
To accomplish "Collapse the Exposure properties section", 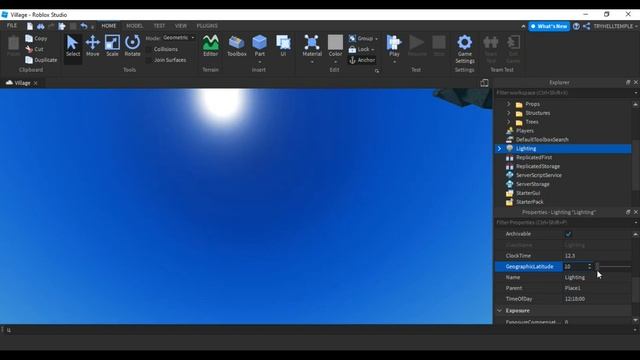I will (500, 311).
